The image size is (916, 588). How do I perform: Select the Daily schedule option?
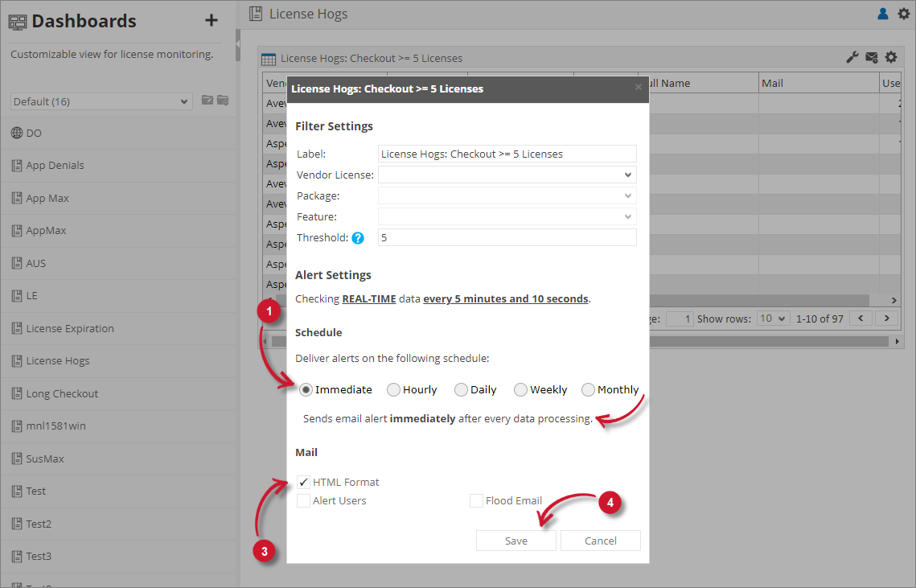(461, 390)
